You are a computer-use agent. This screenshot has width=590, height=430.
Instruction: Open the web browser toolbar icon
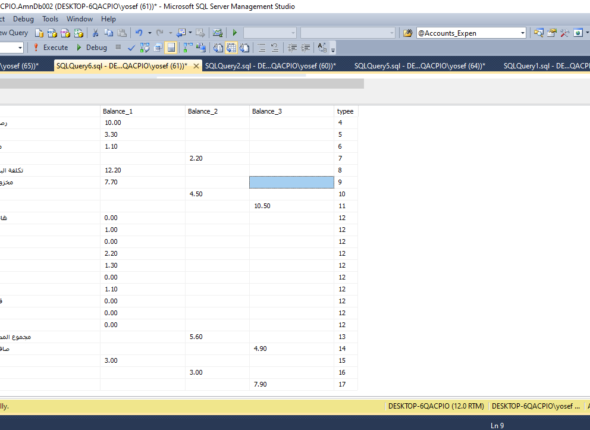[x=578, y=33]
